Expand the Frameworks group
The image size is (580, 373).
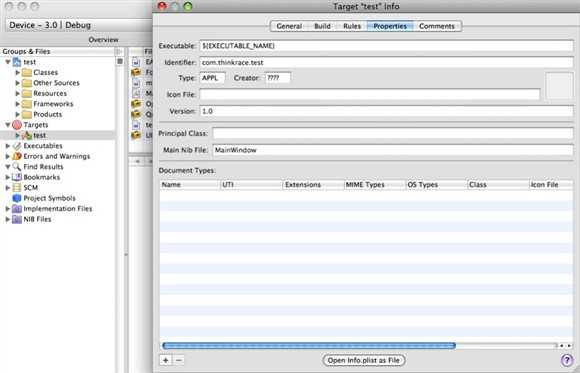17,104
